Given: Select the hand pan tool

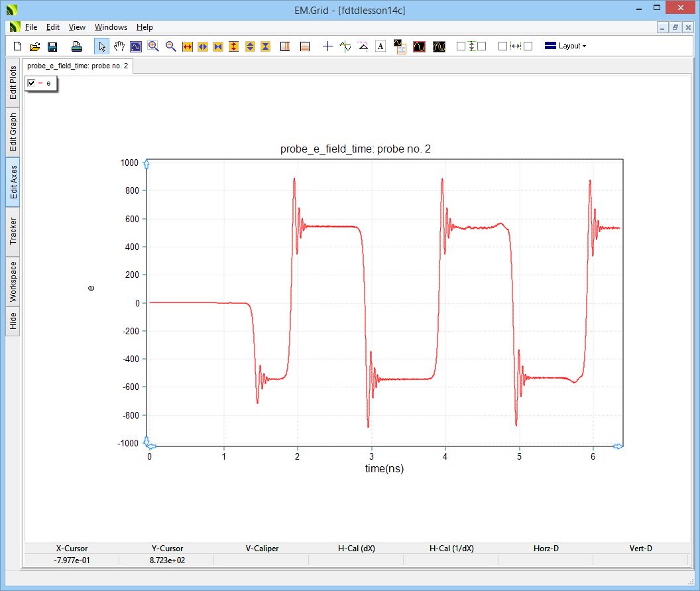Looking at the screenshot, I should (x=119, y=46).
